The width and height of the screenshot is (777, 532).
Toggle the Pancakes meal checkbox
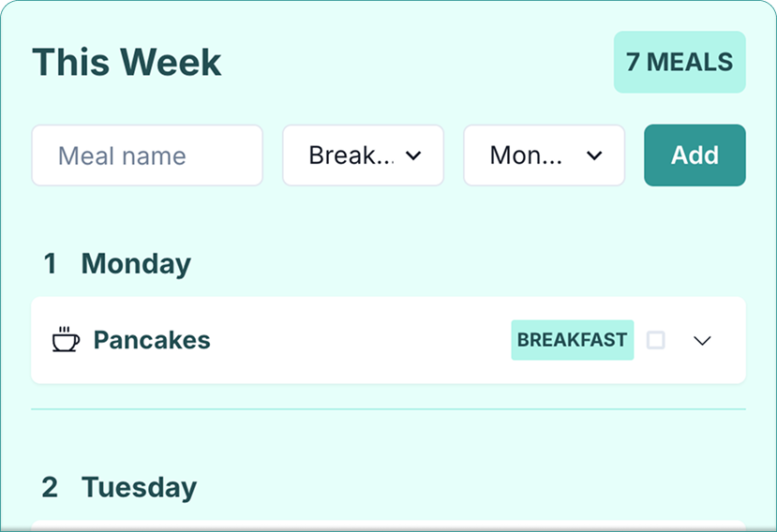point(656,340)
